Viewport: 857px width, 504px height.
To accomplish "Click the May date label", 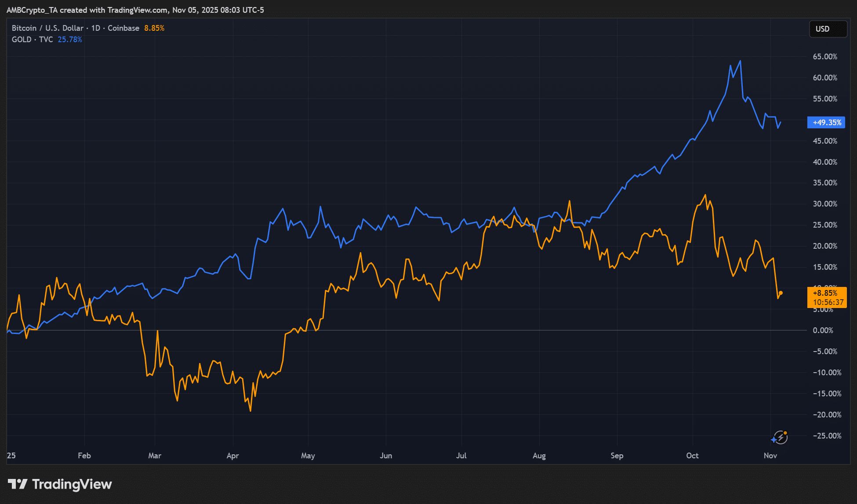I will [308, 456].
